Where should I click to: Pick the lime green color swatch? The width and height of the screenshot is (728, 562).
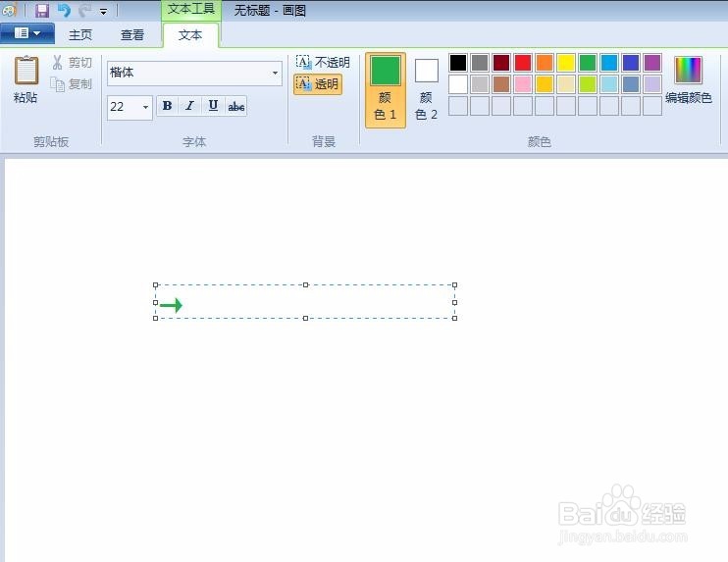(x=588, y=84)
